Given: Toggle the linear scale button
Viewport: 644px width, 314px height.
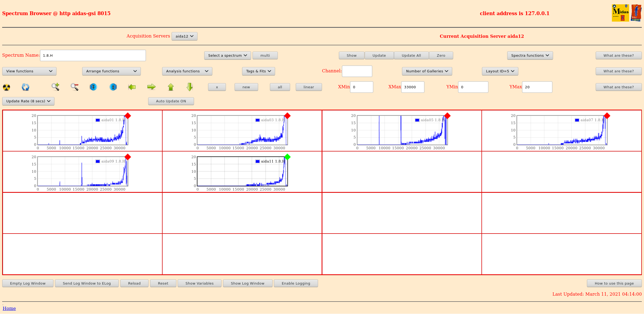Looking at the screenshot, I should pos(308,87).
